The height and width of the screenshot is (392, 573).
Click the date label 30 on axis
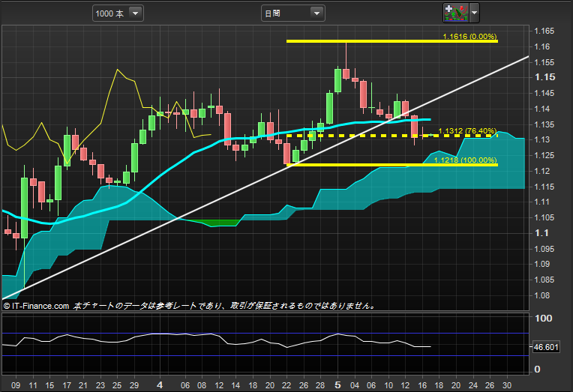(506, 385)
